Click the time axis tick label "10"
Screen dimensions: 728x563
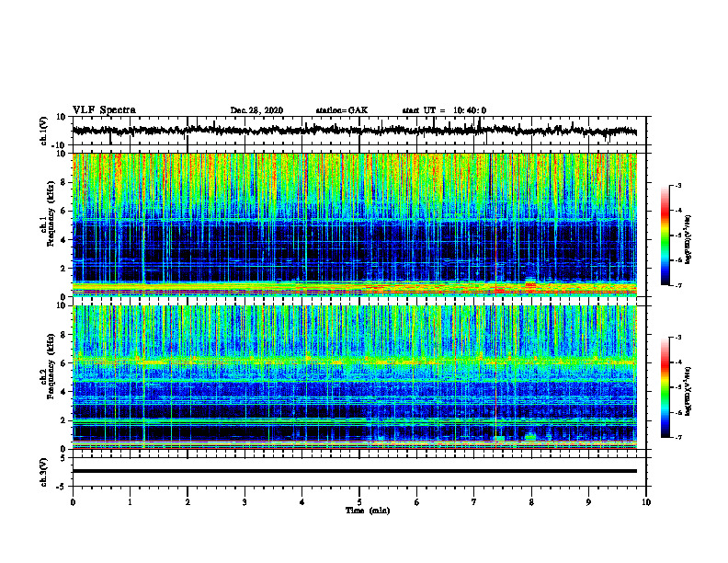(x=646, y=502)
